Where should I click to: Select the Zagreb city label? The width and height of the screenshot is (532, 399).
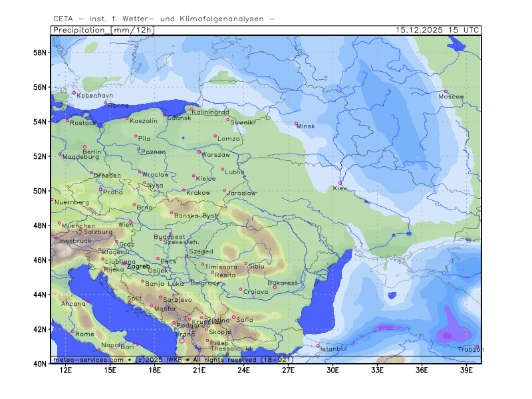click(138, 266)
